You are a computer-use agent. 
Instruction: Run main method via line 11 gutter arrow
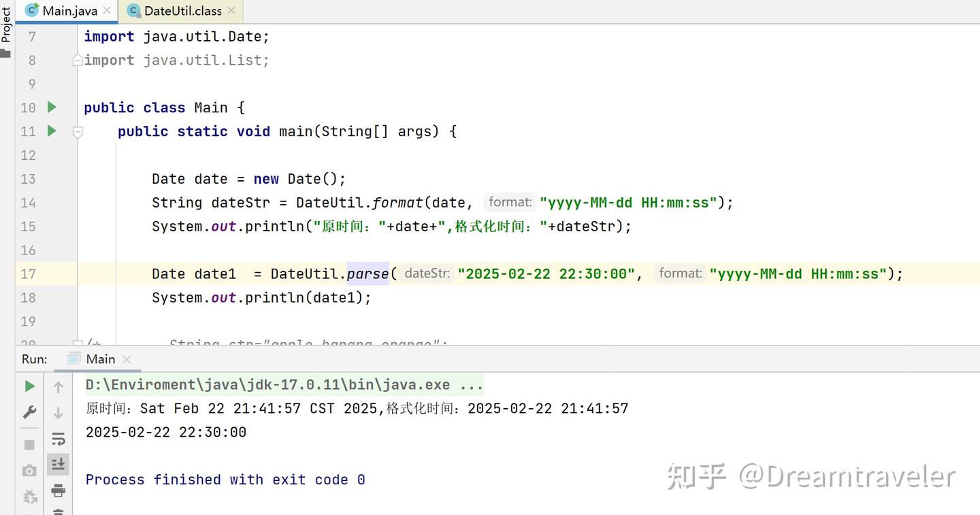52,131
